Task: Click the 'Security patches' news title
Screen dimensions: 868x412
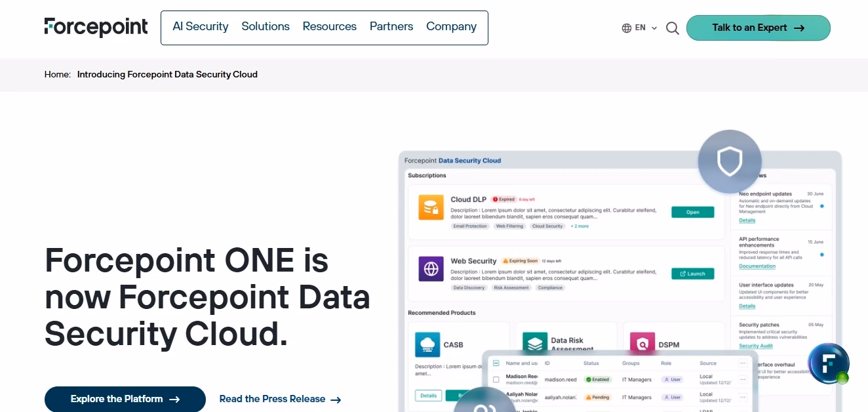Action: click(759, 325)
